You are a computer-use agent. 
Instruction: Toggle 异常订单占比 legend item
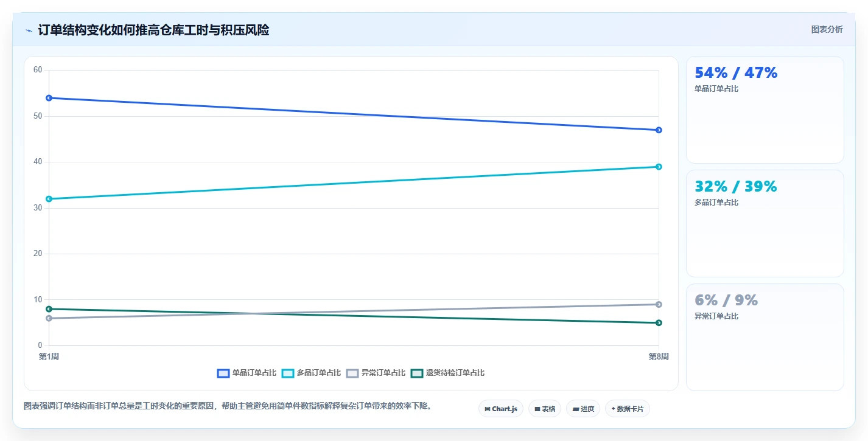376,373
